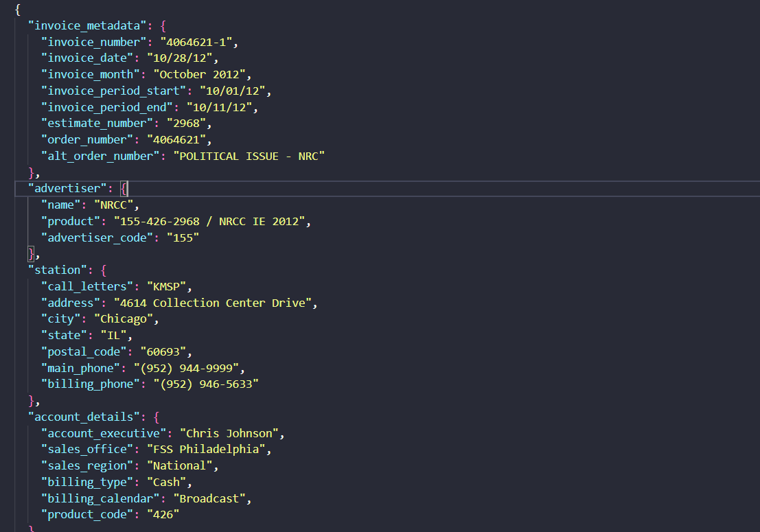Click the state value "IL"
760x532 pixels.
113,335
